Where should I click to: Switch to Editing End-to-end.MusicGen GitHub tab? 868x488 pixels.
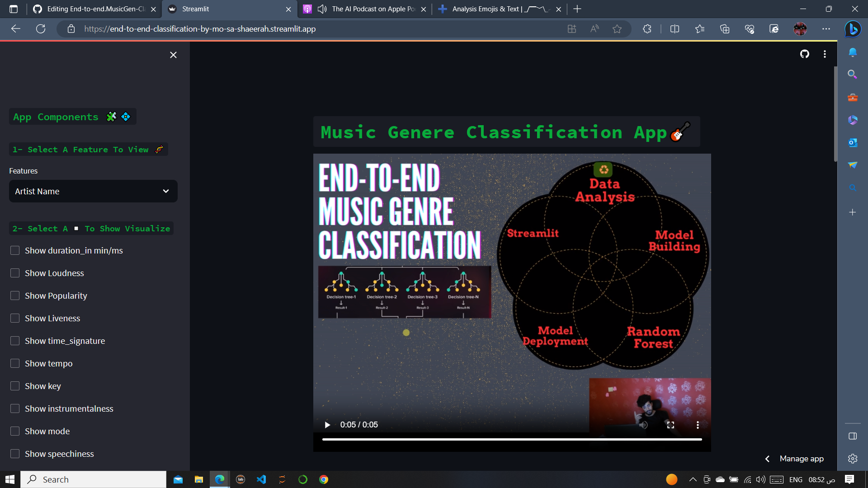96,9
